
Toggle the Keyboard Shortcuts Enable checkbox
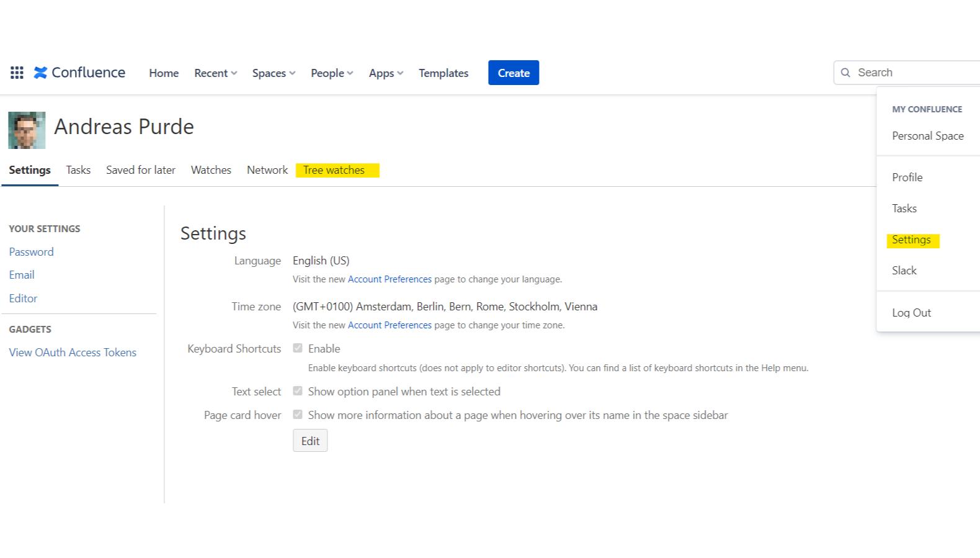pyautogui.click(x=298, y=348)
